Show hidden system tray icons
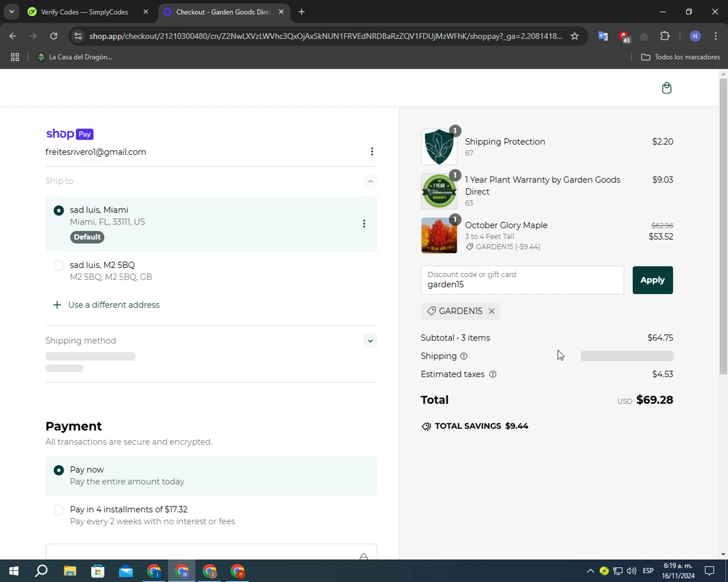728x582 pixels. click(590, 571)
